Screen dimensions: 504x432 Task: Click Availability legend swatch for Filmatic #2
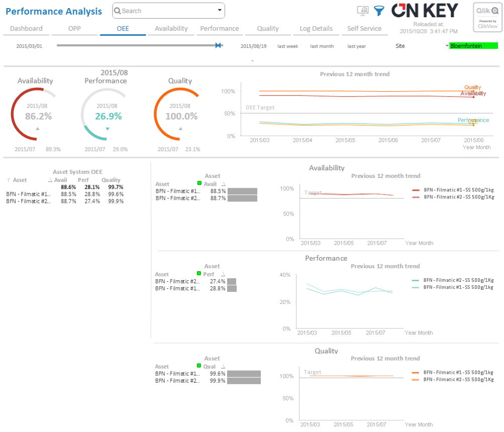pyautogui.click(x=416, y=197)
